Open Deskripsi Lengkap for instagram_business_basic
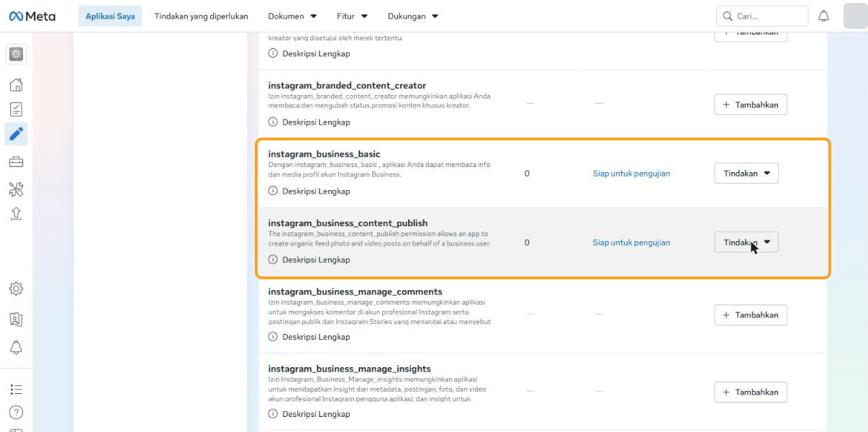The height and width of the screenshot is (432, 868). [316, 192]
